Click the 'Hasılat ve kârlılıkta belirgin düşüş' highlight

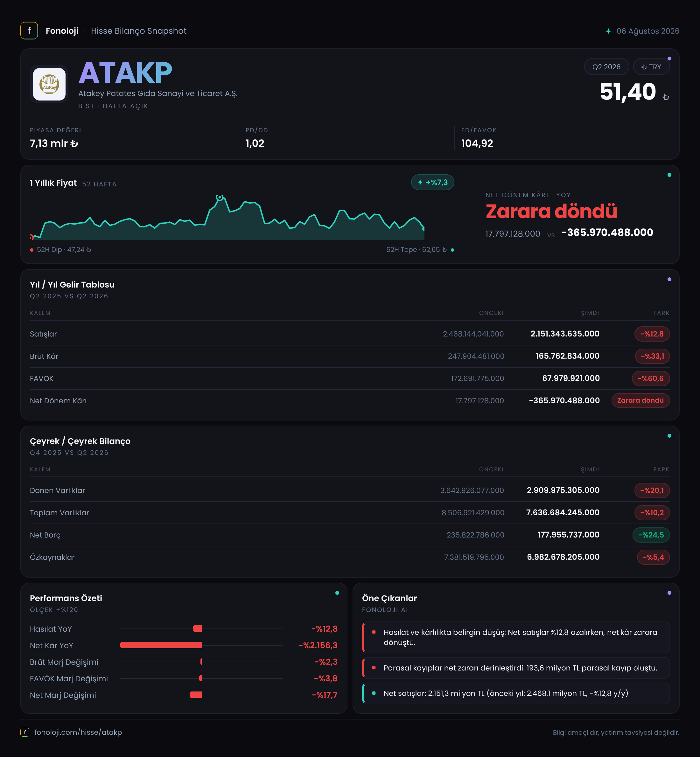(516, 637)
